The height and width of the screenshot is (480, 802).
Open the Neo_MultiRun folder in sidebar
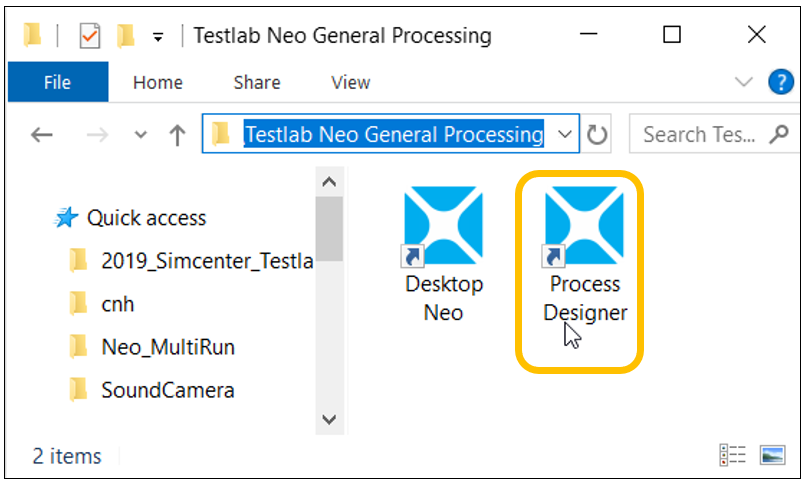pyautogui.click(x=168, y=347)
